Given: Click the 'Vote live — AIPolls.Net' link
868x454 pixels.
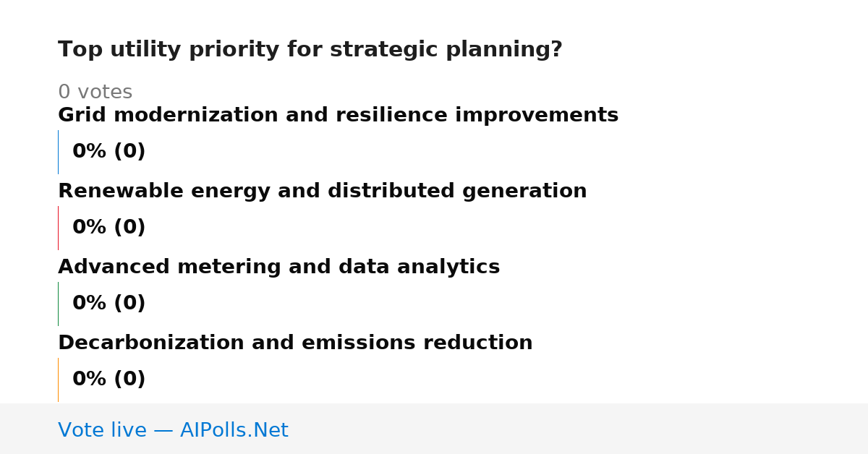Looking at the screenshot, I should point(173,431).
